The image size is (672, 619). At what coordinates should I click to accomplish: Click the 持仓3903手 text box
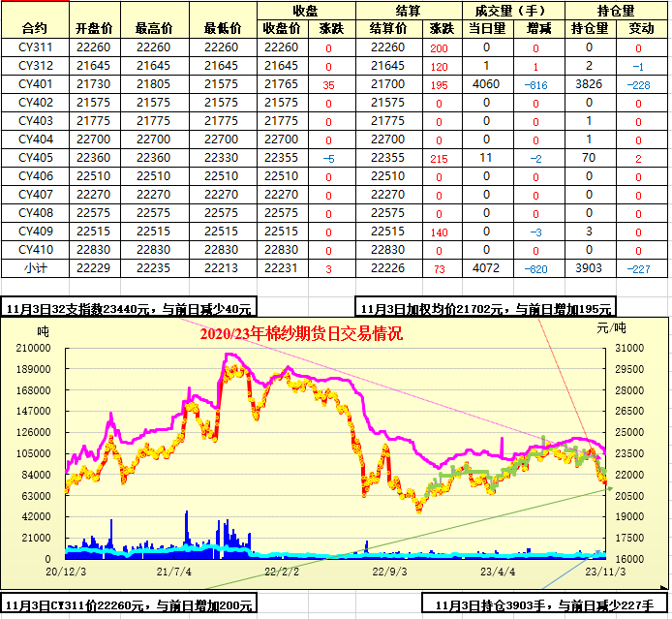[545, 605]
